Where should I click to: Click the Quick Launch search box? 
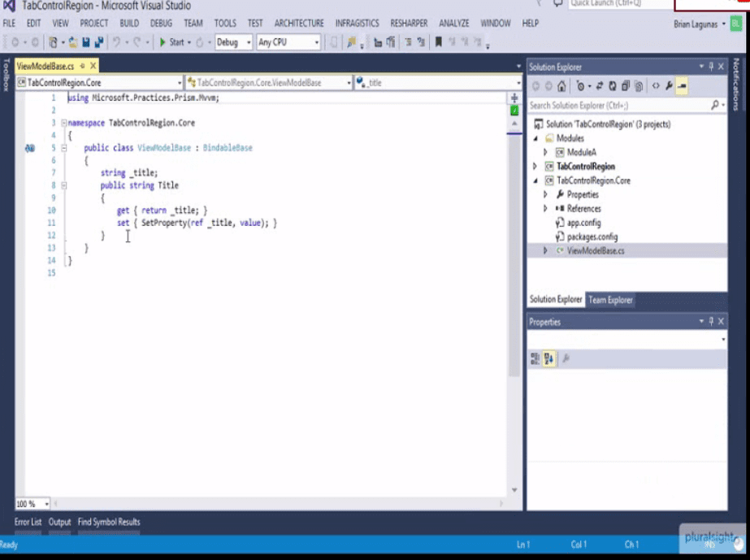[620, 4]
